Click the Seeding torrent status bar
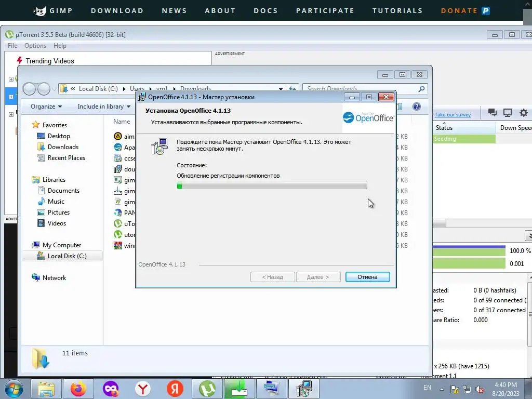 coord(464,139)
